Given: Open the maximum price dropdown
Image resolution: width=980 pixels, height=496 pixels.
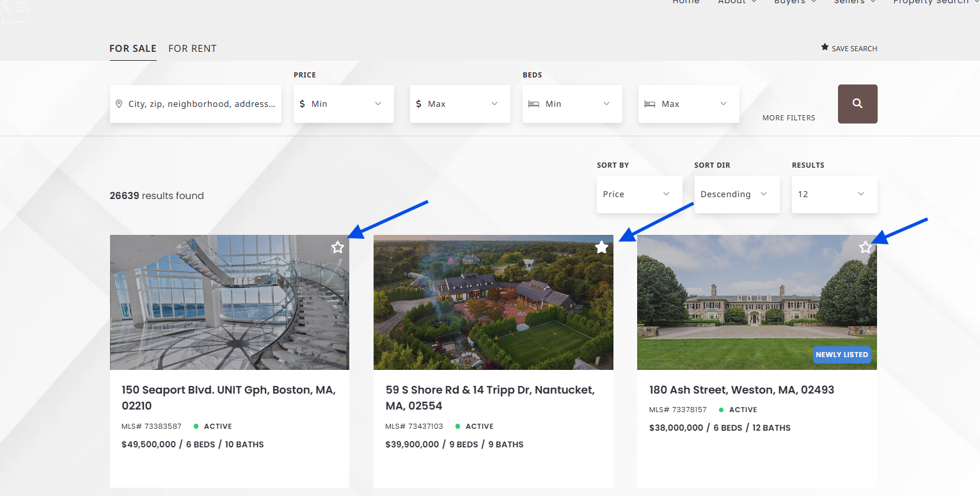Looking at the screenshot, I should (460, 104).
